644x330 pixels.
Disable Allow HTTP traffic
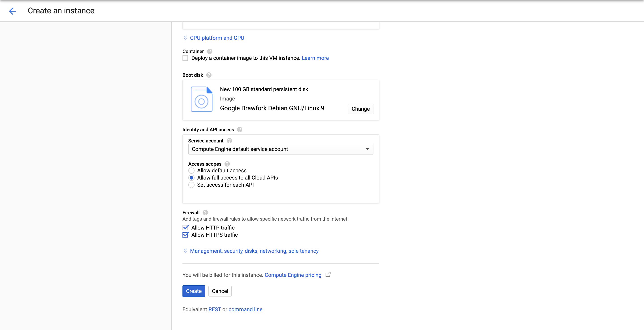click(185, 228)
